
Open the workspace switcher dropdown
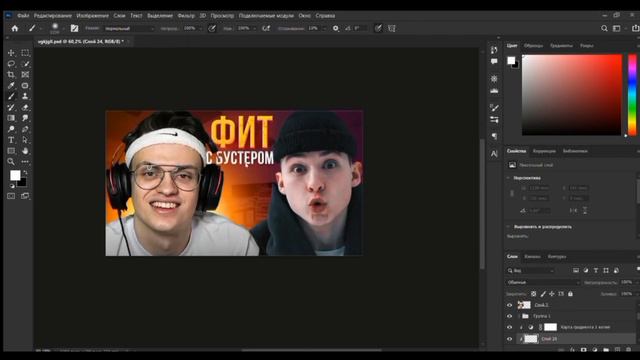[x=618, y=28]
